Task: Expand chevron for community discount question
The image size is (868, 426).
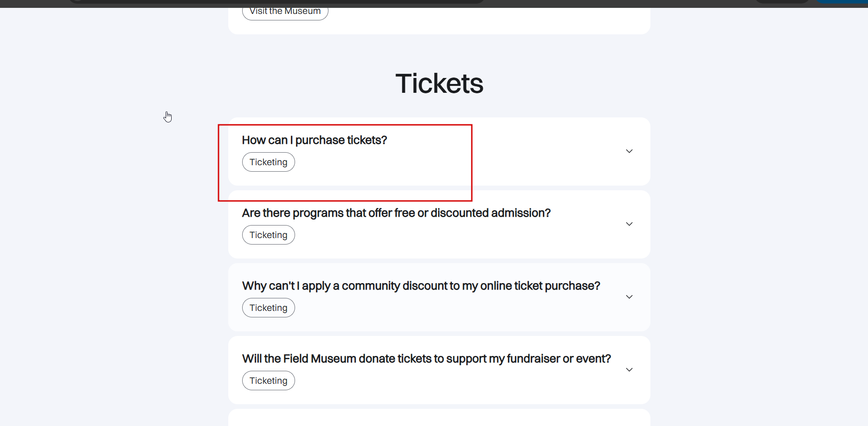Action: [629, 297]
